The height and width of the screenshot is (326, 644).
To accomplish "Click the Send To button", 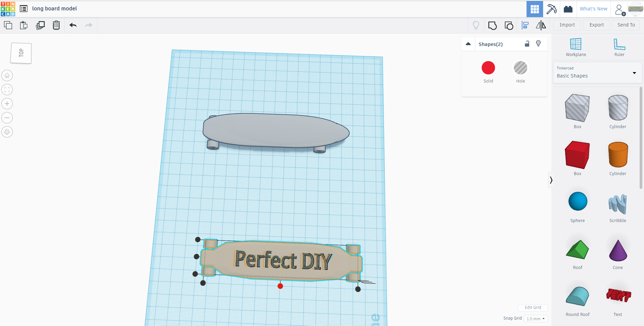I will [626, 25].
